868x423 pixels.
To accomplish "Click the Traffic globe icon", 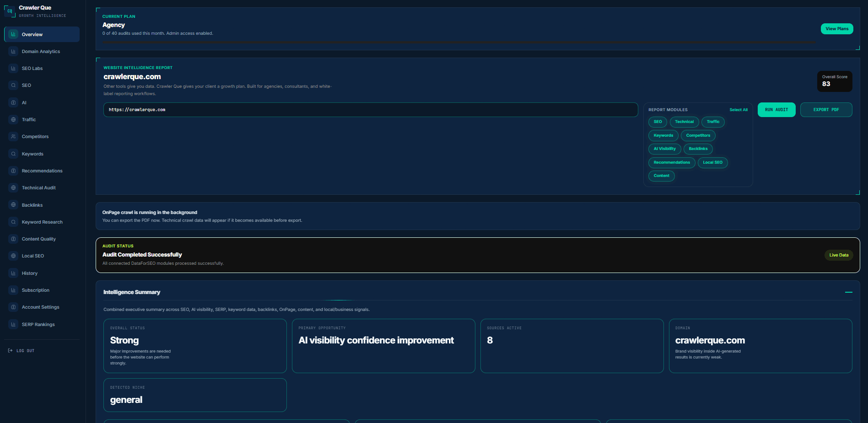I will click(13, 119).
